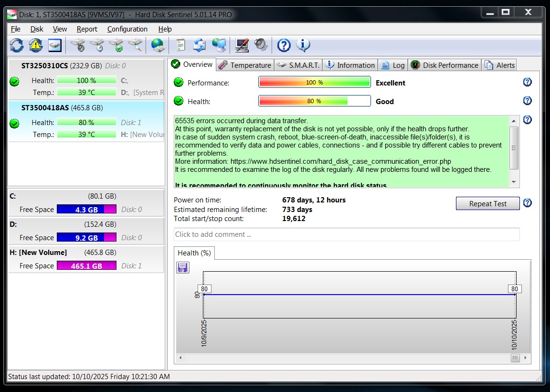The height and width of the screenshot is (392, 550).
Task: Click the Refresh disk status toolbar icon
Action: point(17,45)
